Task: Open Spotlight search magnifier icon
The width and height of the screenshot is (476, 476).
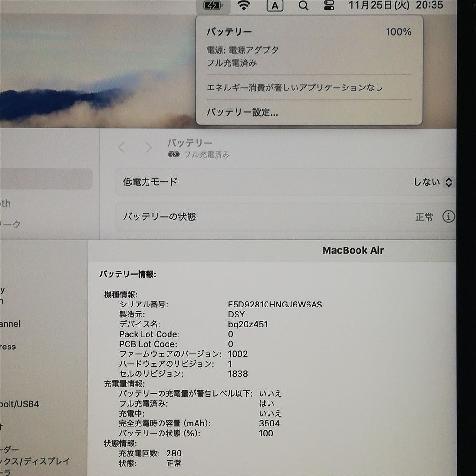Action: coord(303,6)
